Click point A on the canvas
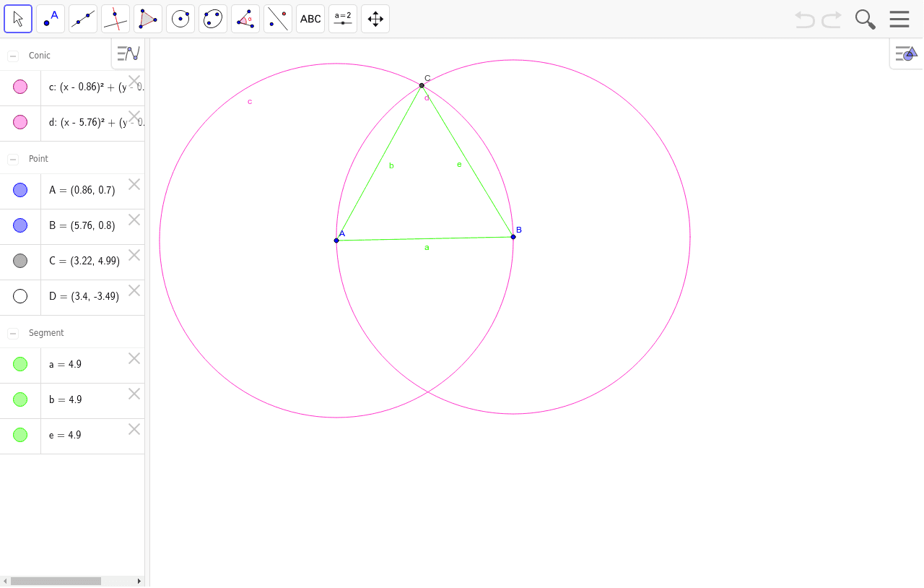Screen dimensions: 924x588 pos(336,241)
